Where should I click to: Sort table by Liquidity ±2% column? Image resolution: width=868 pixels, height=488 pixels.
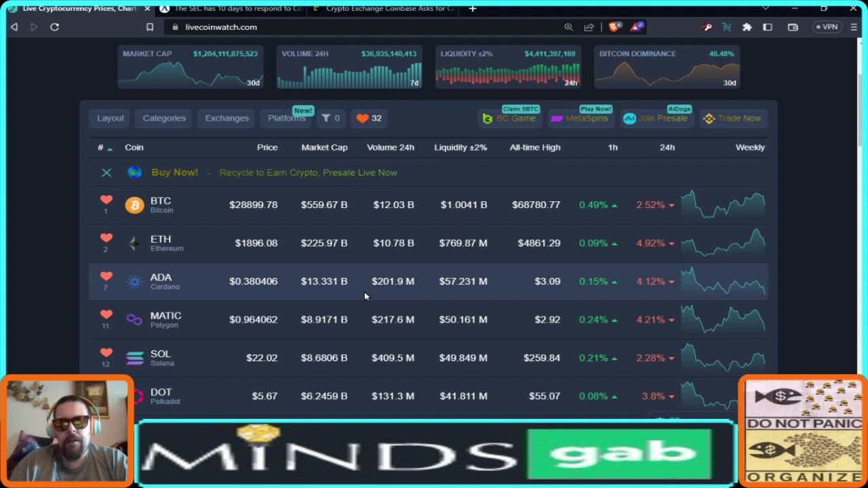460,147
